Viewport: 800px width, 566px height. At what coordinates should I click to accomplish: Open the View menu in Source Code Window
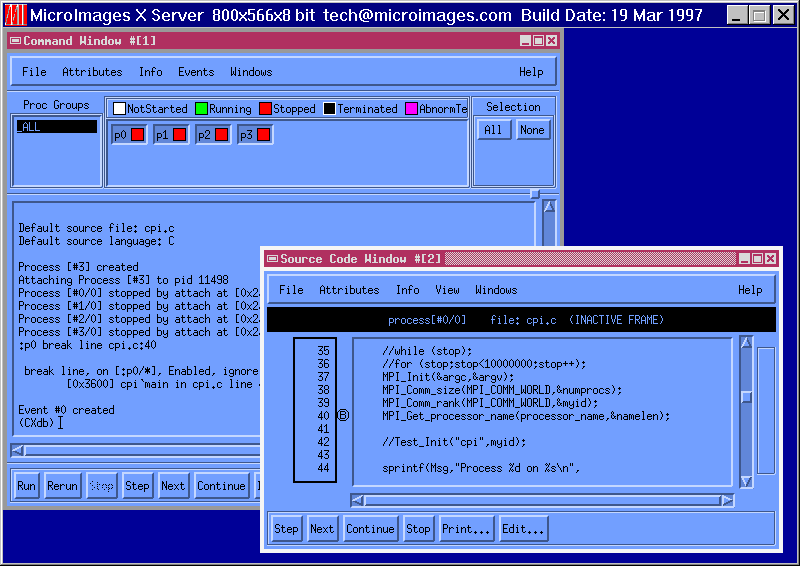pos(447,290)
